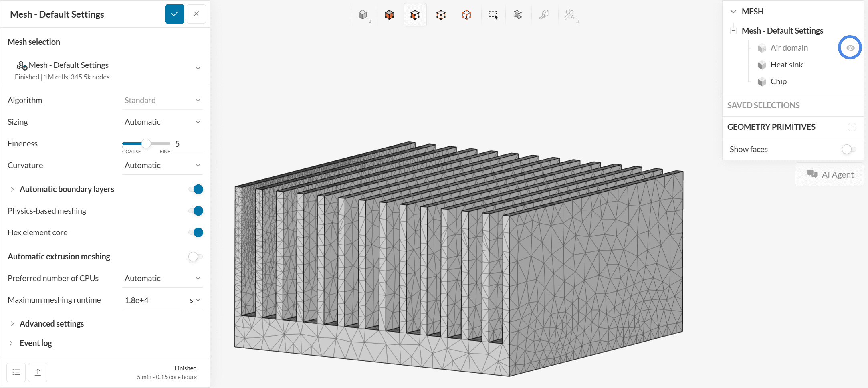The width and height of the screenshot is (868, 388).
Task: Expand the Advanced settings section
Action: 51,324
